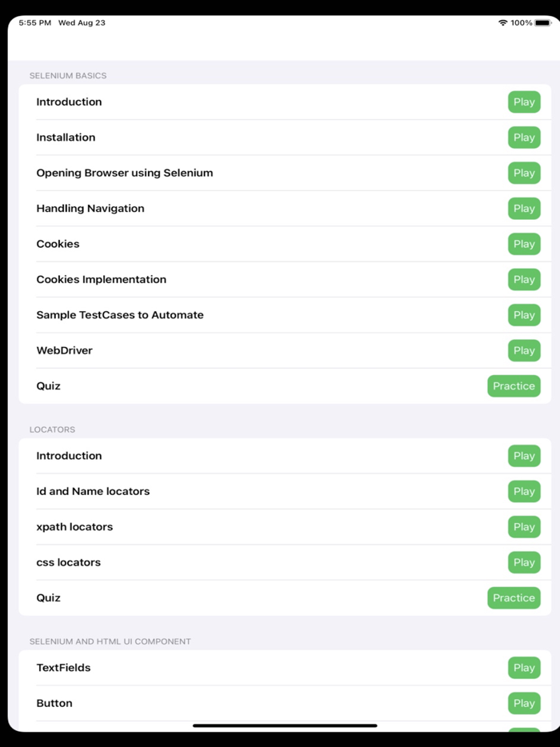Select the WebDriver row label
The image size is (560, 747).
[64, 350]
